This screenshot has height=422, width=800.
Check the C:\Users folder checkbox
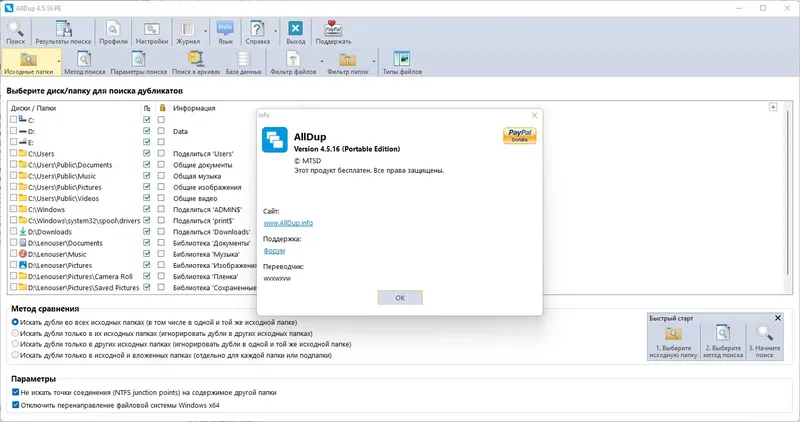13,153
